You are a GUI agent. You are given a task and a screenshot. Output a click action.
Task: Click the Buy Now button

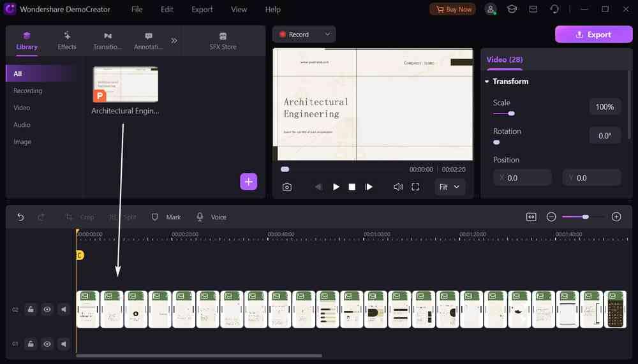453,10
